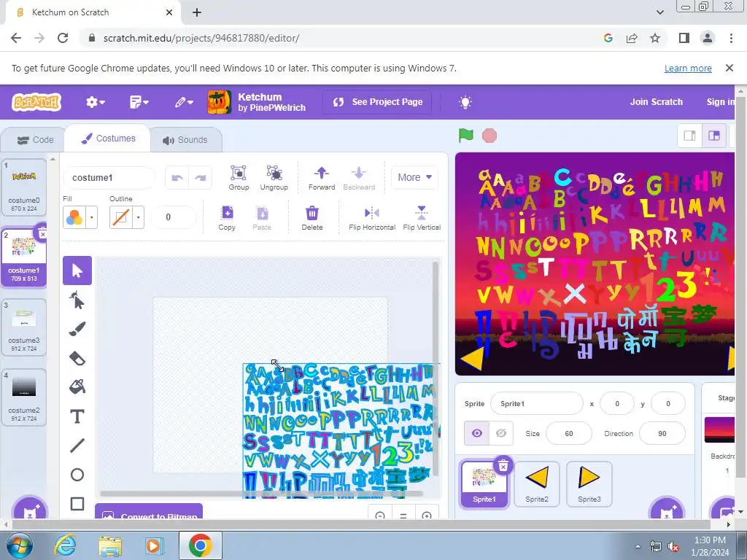Flip the costume horizontally
The width and height of the screenshot is (747, 560).
pos(371,217)
